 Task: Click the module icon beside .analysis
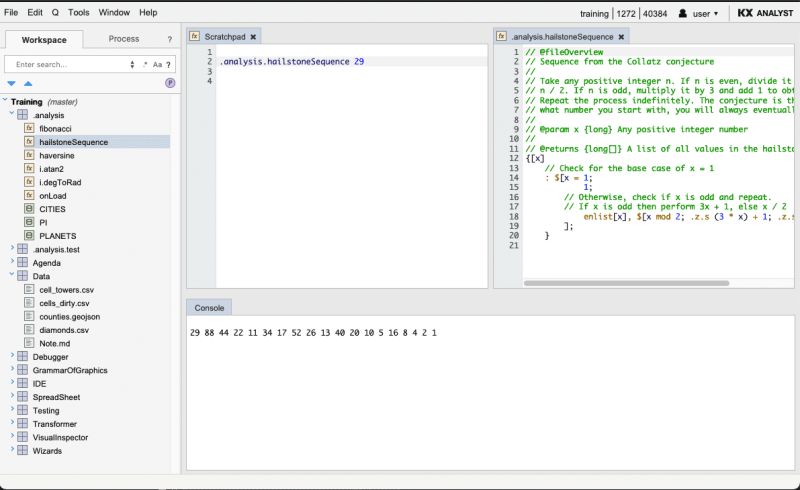point(22,115)
